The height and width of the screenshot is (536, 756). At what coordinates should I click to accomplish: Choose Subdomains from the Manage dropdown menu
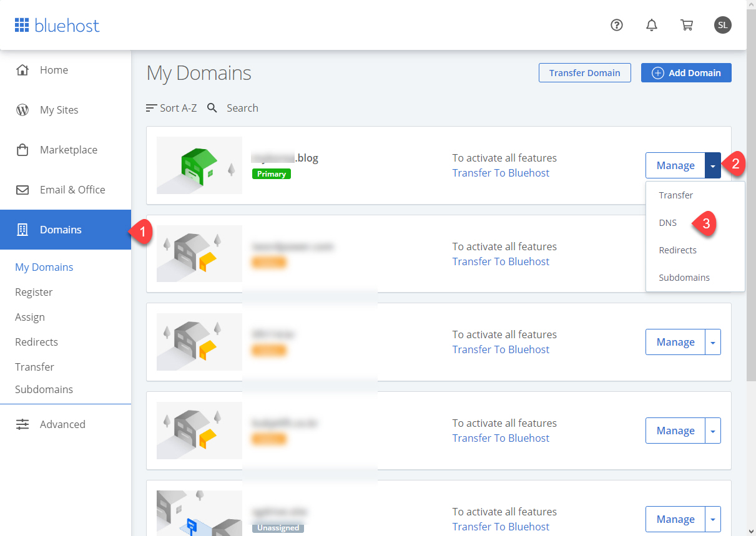pos(684,278)
